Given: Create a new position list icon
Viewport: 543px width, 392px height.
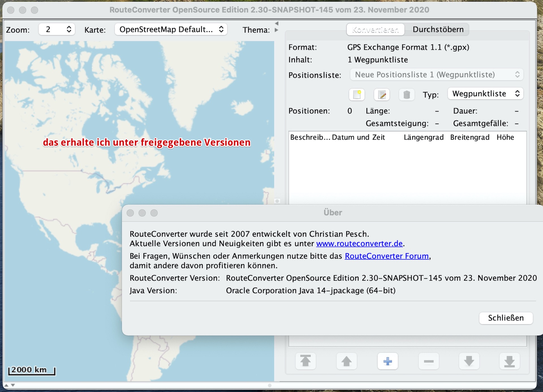Looking at the screenshot, I should click(x=357, y=94).
